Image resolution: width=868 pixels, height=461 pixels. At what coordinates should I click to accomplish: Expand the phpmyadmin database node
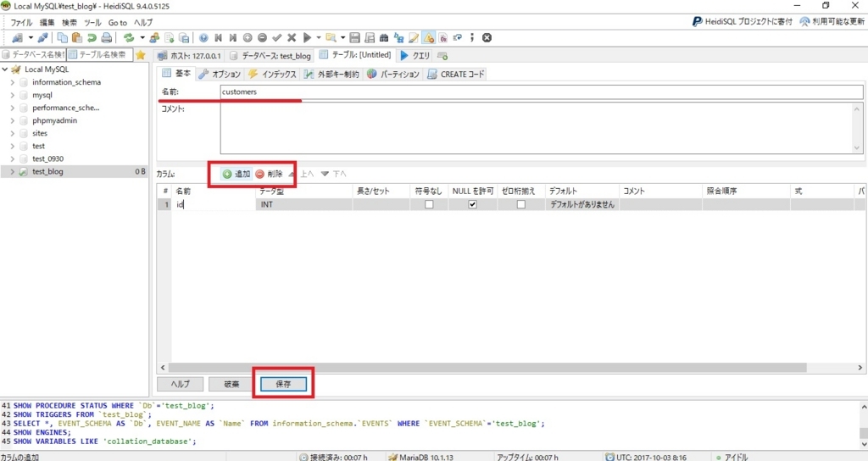[12, 120]
